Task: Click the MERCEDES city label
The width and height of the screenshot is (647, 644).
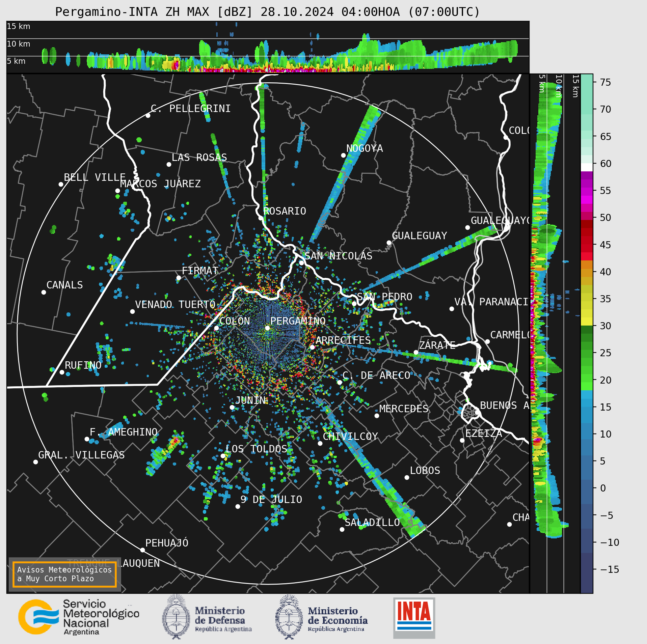Action: 404,409
